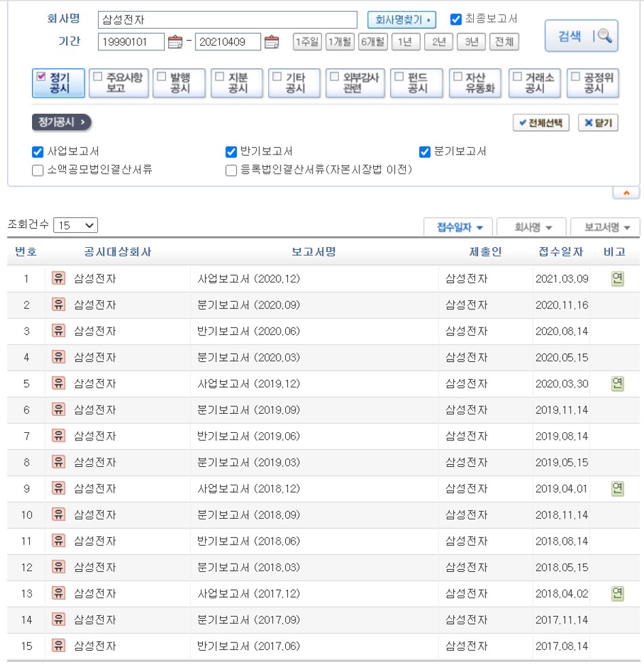644x665 pixels.
Task: Click the 유 market icon in row 3
Action: point(59,331)
